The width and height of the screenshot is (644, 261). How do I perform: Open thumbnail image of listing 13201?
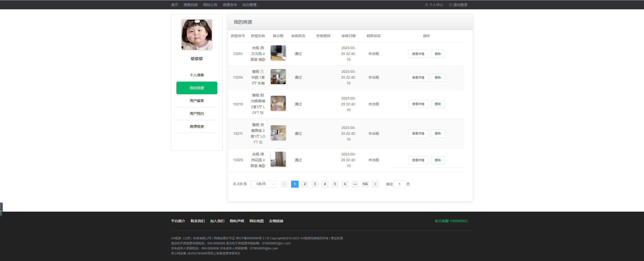click(278, 53)
